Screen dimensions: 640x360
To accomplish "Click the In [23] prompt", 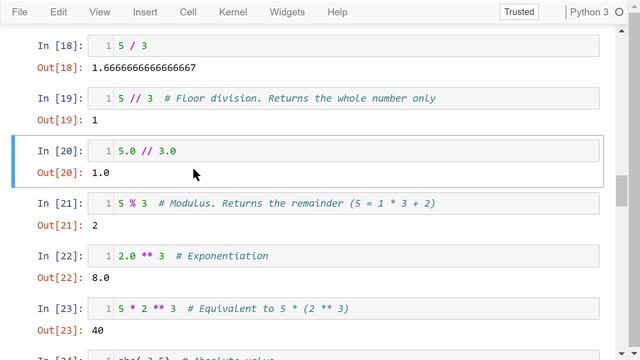I will click(x=60, y=309).
